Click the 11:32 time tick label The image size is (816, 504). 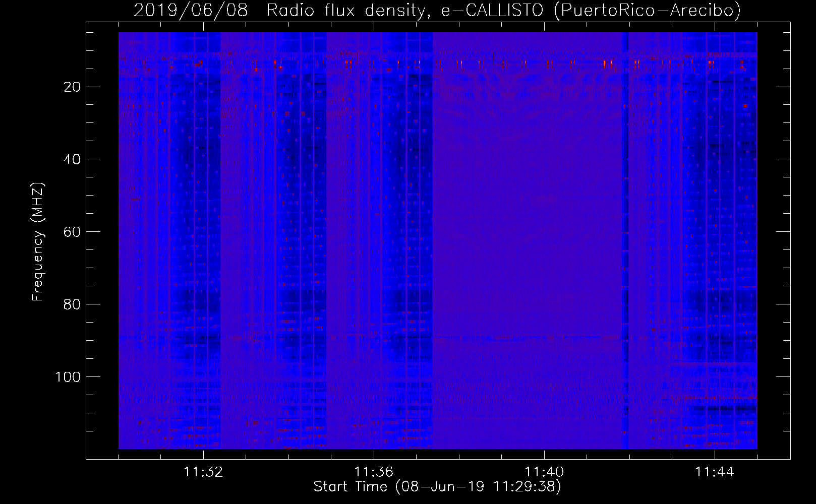pos(203,472)
